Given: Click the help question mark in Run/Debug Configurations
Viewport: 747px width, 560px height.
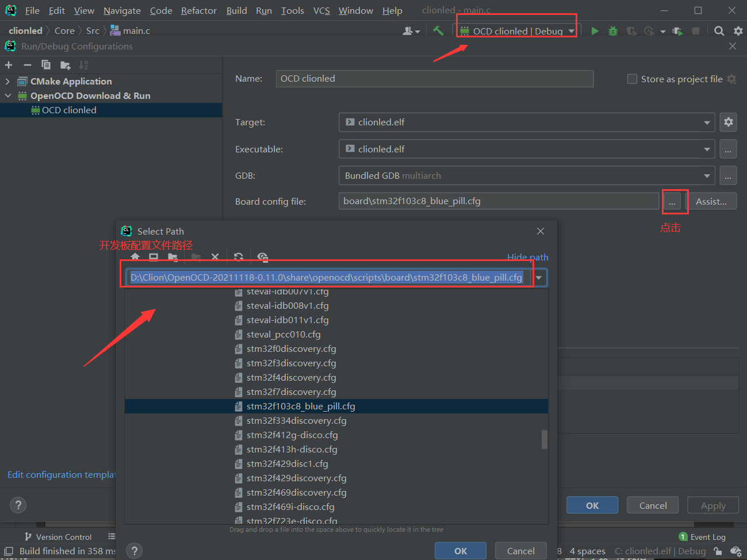Looking at the screenshot, I should 18,505.
